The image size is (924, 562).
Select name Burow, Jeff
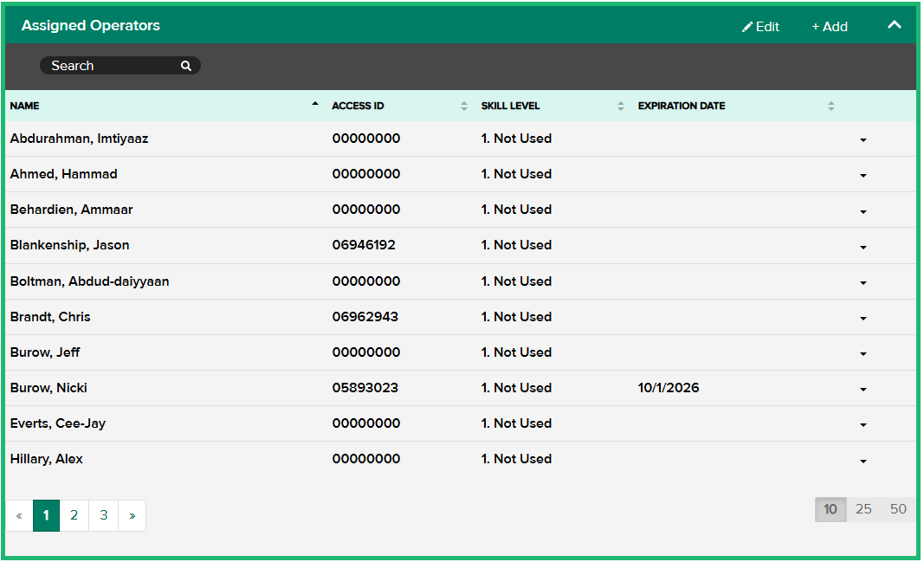45,352
